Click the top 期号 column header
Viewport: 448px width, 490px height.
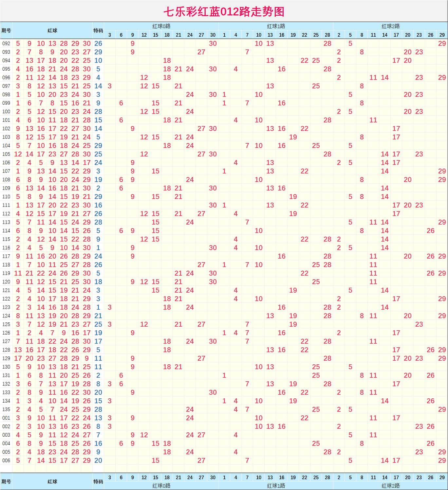[6, 30]
